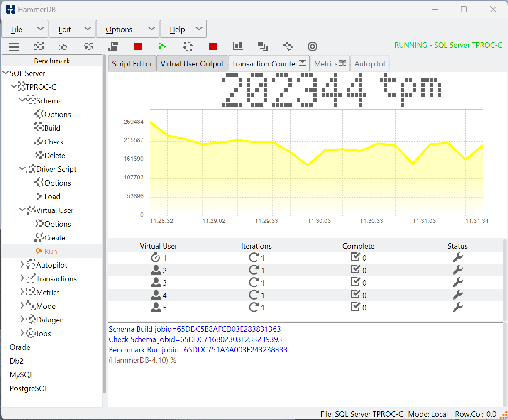Select Oracle in Benchmark tree
This screenshot has width=508, height=420.
click(20, 347)
